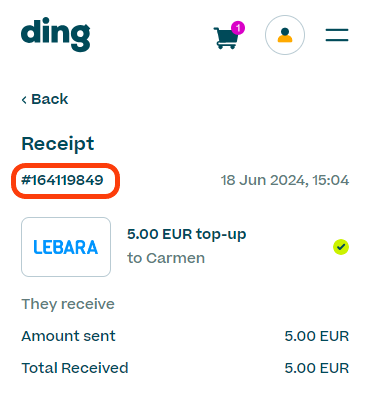Click the They receive section label
Image resolution: width=381 pixels, height=398 pixels.
pyautogui.click(x=68, y=304)
